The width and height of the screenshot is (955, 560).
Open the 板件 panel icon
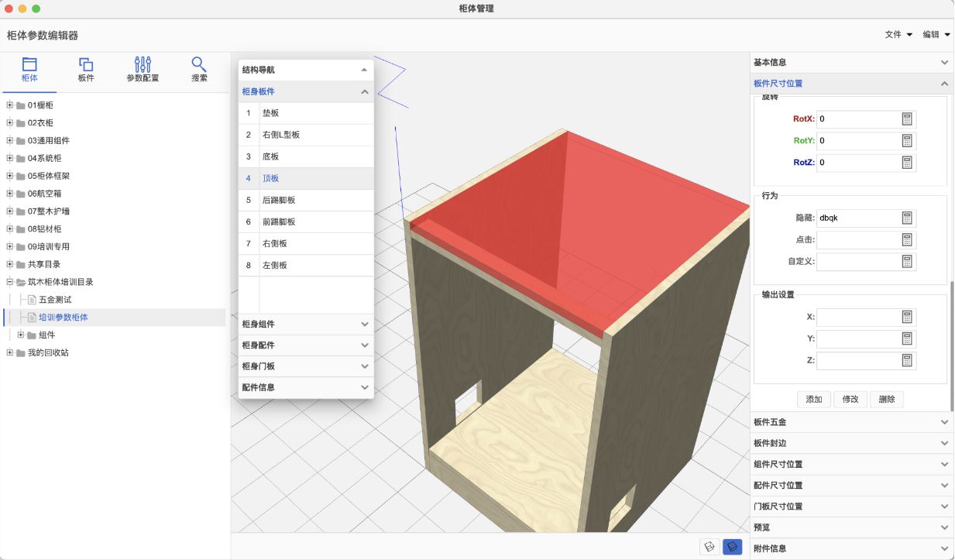(x=86, y=69)
